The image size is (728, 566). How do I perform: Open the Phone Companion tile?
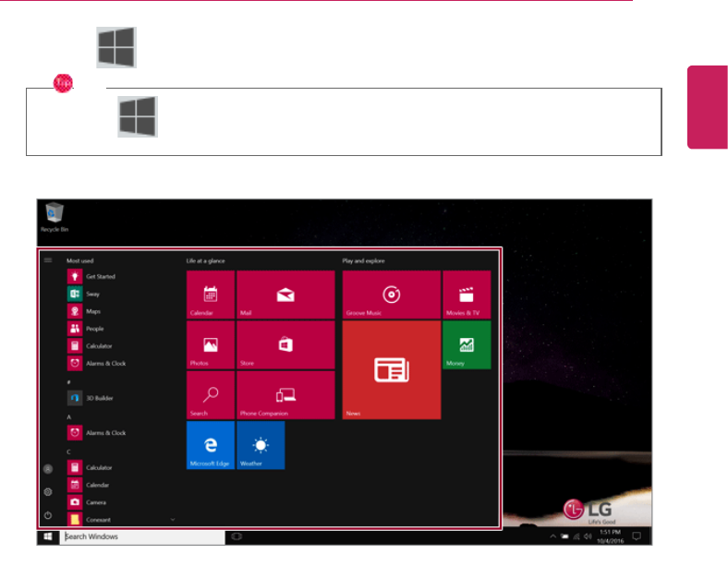point(285,395)
